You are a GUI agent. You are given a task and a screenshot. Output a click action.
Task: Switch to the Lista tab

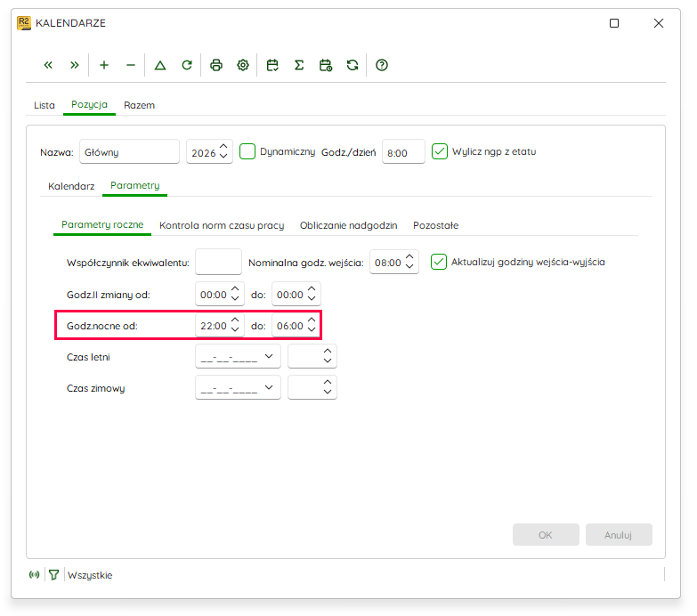pyautogui.click(x=45, y=105)
